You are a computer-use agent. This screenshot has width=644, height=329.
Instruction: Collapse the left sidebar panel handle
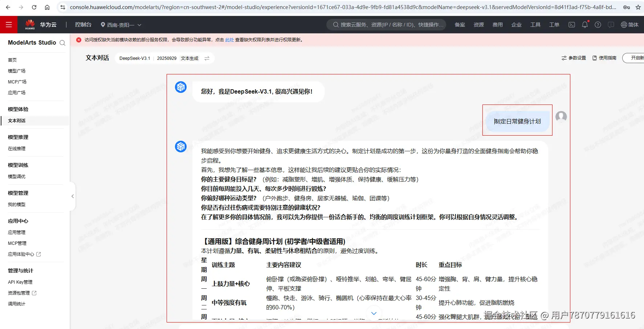point(73,196)
